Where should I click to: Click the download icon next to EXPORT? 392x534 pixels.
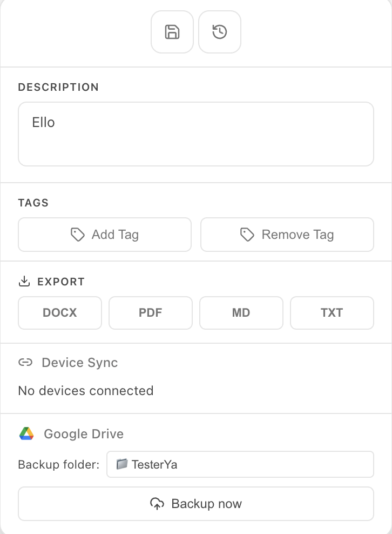(x=24, y=282)
